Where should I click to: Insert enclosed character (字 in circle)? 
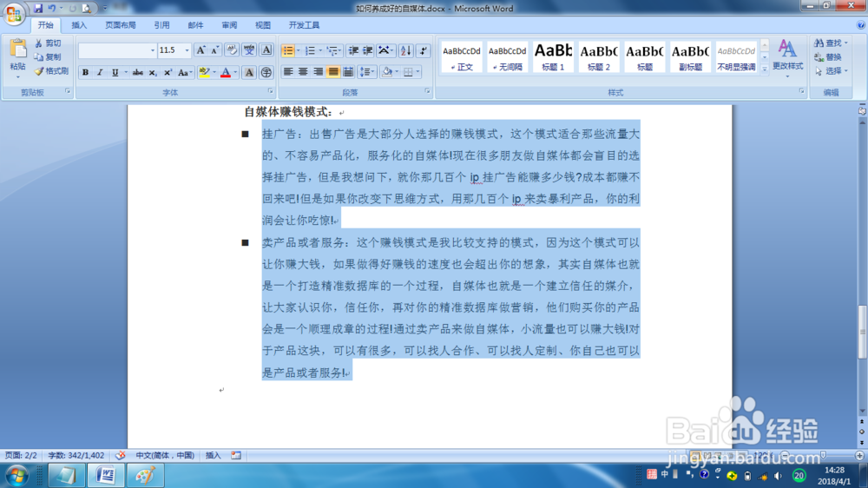(266, 73)
